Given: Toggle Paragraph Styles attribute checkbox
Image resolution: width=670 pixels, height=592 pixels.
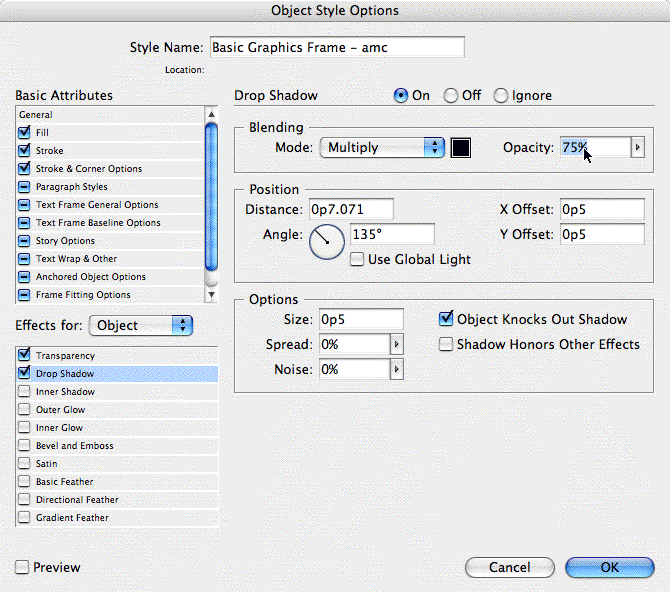Looking at the screenshot, I should point(24,187).
